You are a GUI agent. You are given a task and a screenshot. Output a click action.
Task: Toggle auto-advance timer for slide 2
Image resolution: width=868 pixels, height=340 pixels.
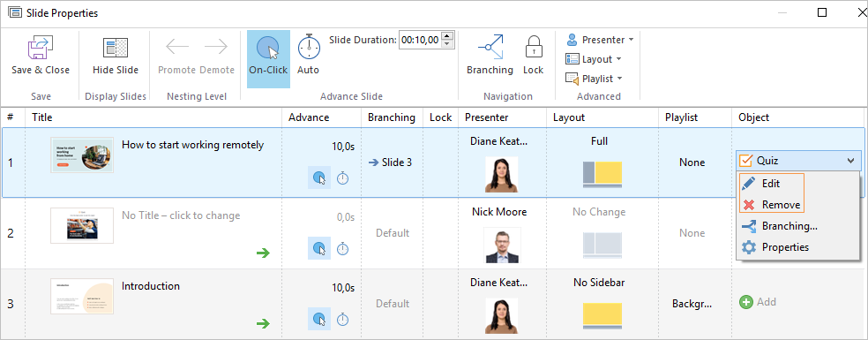342,248
